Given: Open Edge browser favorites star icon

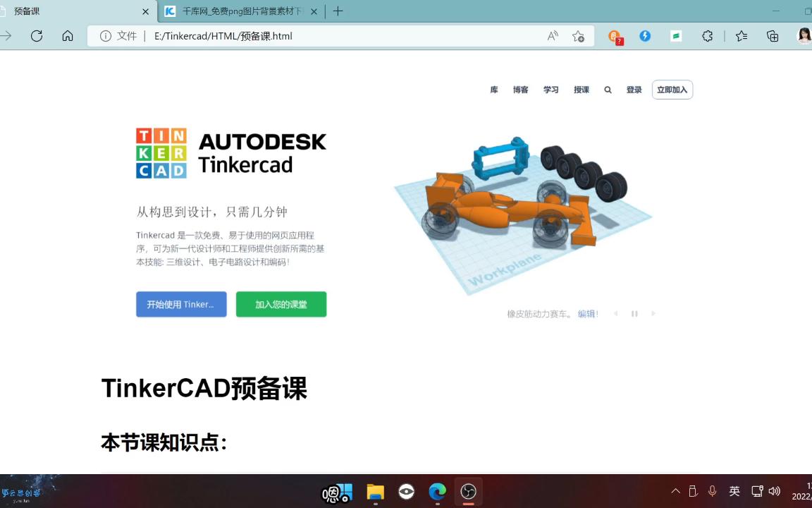Looking at the screenshot, I should [741, 36].
